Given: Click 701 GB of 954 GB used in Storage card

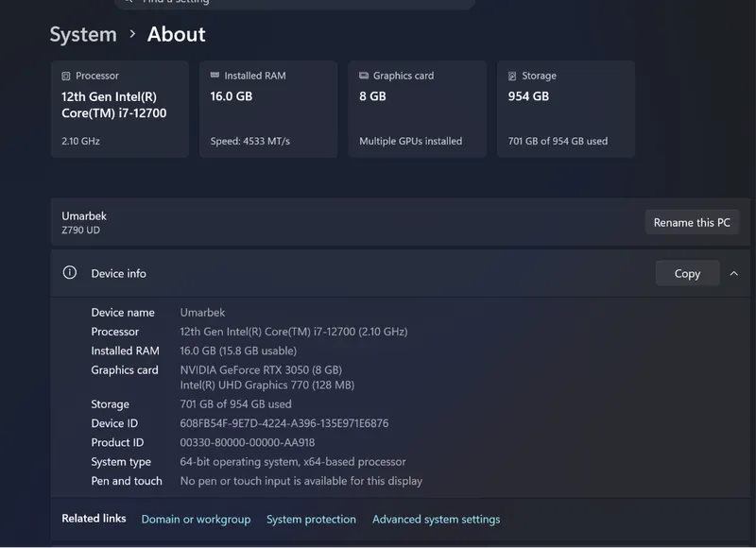Looking at the screenshot, I should 558,141.
